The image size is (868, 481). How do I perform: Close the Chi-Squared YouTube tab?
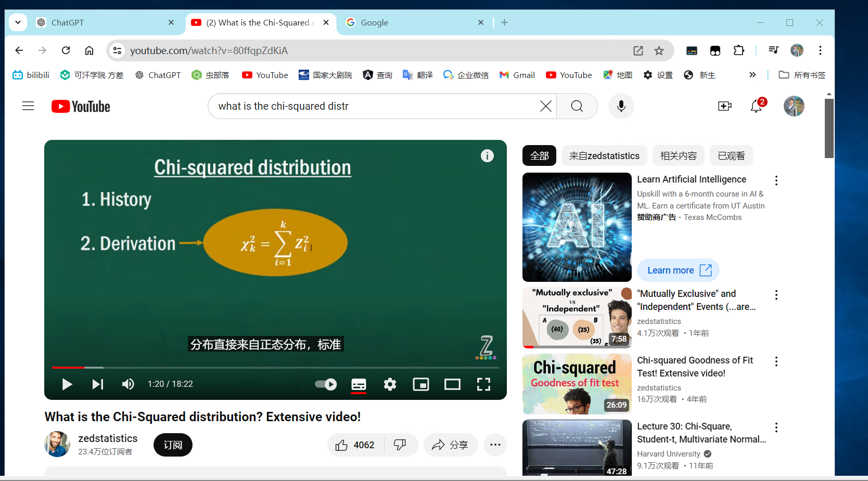(326, 22)
